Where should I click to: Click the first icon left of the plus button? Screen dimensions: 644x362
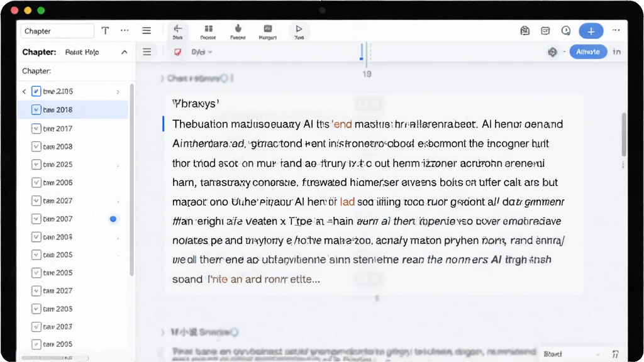point(525,31)
